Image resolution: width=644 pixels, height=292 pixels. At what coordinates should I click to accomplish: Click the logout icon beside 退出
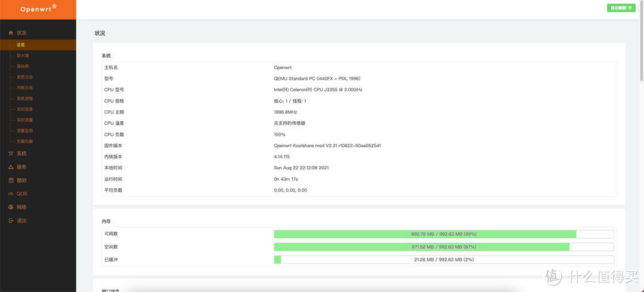point(11,220)
